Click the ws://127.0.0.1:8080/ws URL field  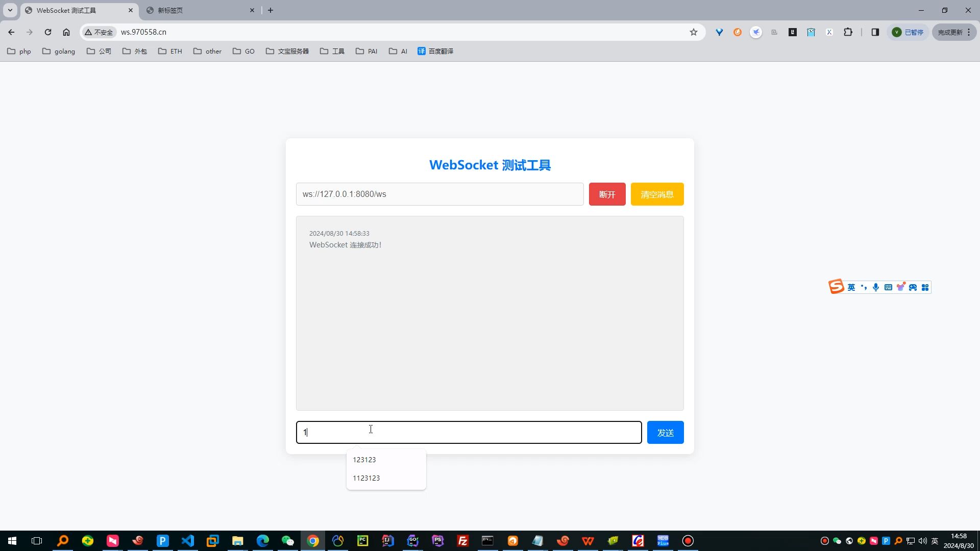pos(439,194)
